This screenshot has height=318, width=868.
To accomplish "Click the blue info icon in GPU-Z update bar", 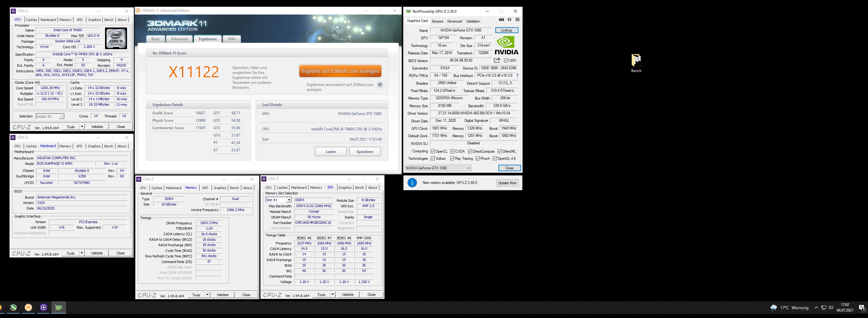I will [412, 183].
